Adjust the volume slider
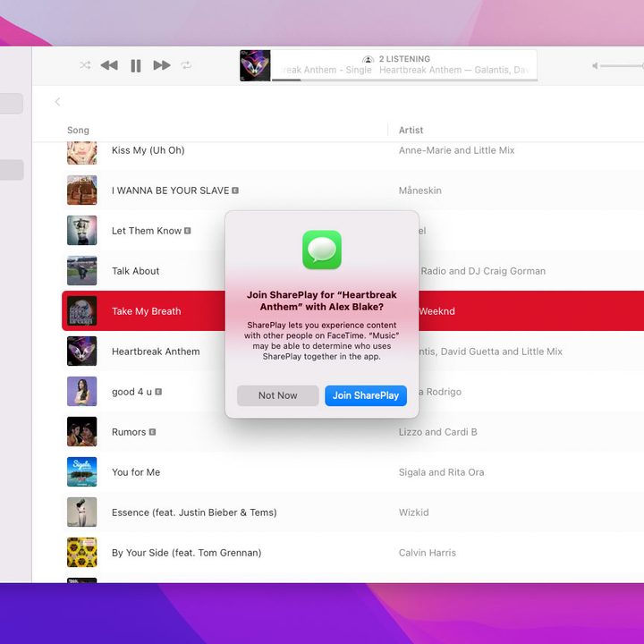 (622, 65)
